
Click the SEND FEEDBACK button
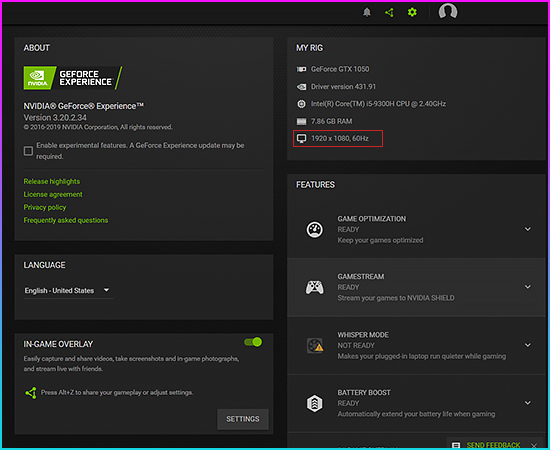493,445
